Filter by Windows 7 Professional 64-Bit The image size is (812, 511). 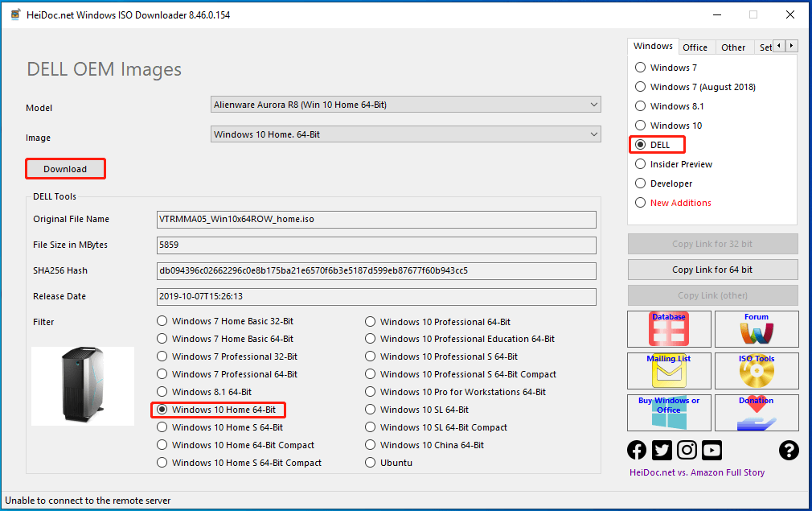point(228,374)
